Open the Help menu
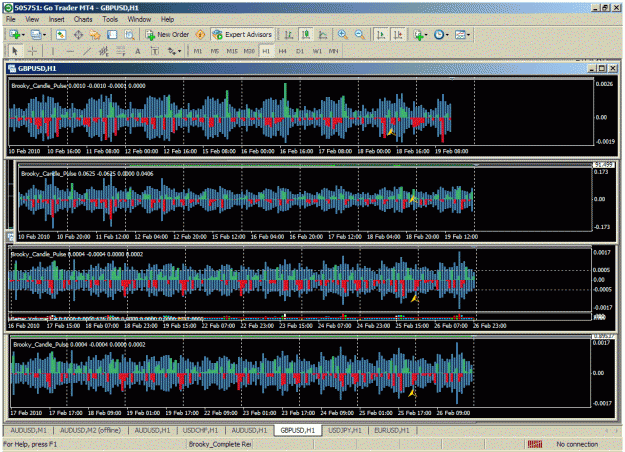The image size is (625, 452). [x=167, y=19]
